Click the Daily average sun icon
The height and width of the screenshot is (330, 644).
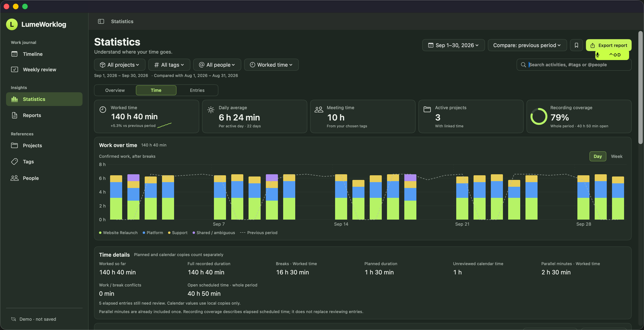click(x=211, y=110)
